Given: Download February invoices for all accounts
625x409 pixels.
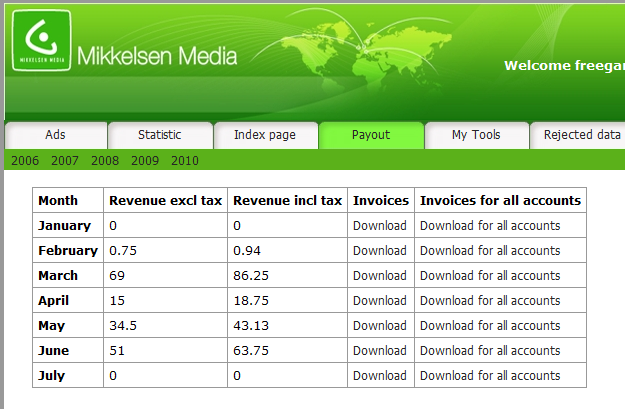Looking at the screenshot, I should (x=490, y=251).
